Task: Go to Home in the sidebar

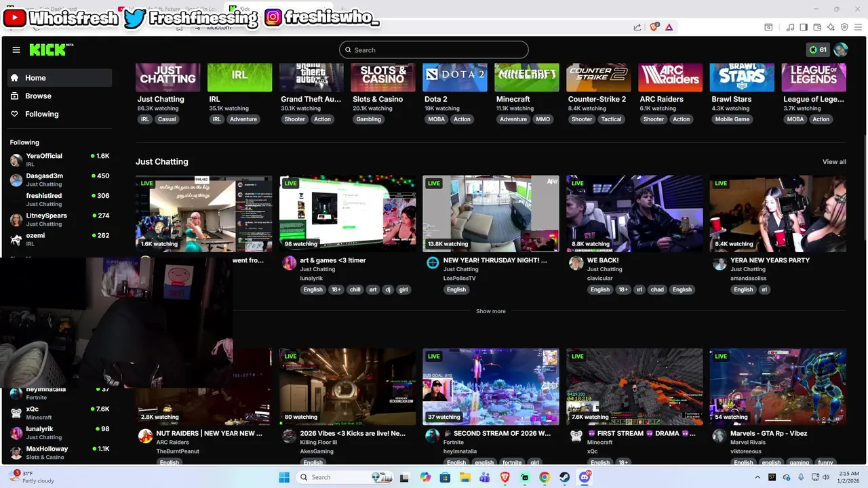Action: (60, 78)
